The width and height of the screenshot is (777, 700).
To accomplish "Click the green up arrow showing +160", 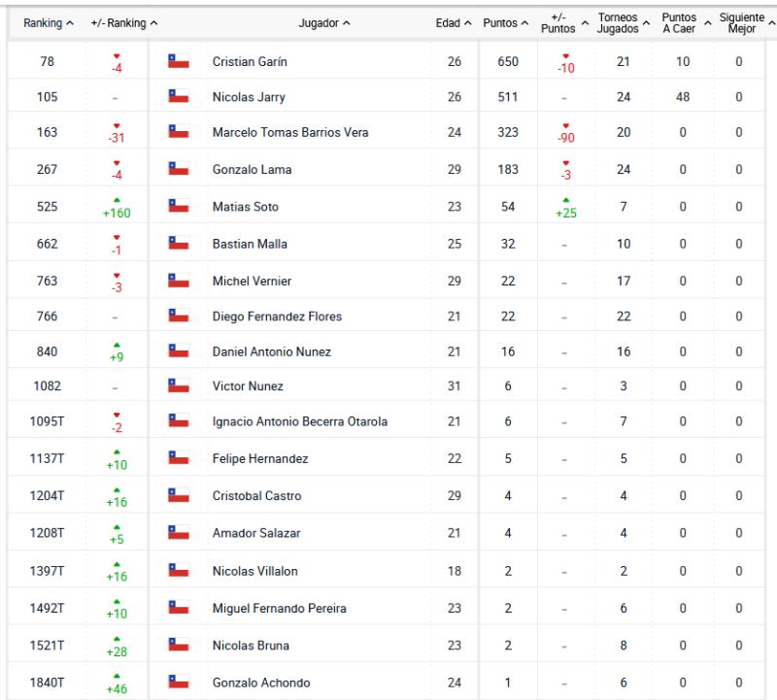I will click(117, 207).
